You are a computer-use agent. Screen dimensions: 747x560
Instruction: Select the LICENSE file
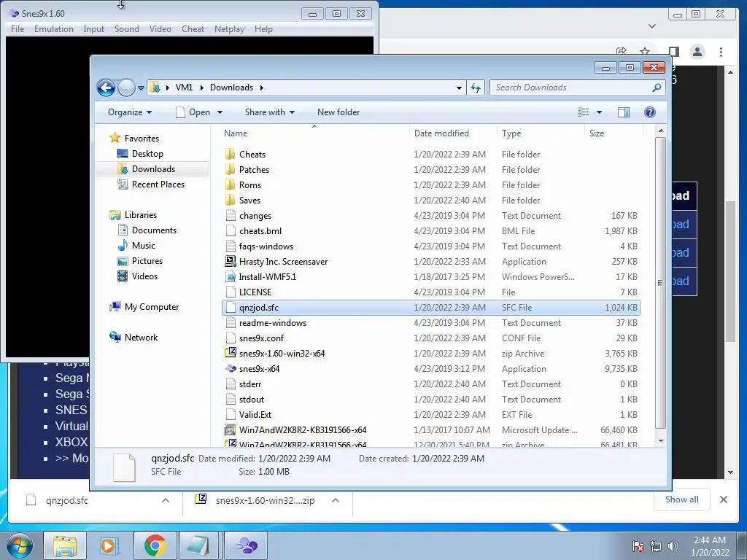(x=255, y=292)
